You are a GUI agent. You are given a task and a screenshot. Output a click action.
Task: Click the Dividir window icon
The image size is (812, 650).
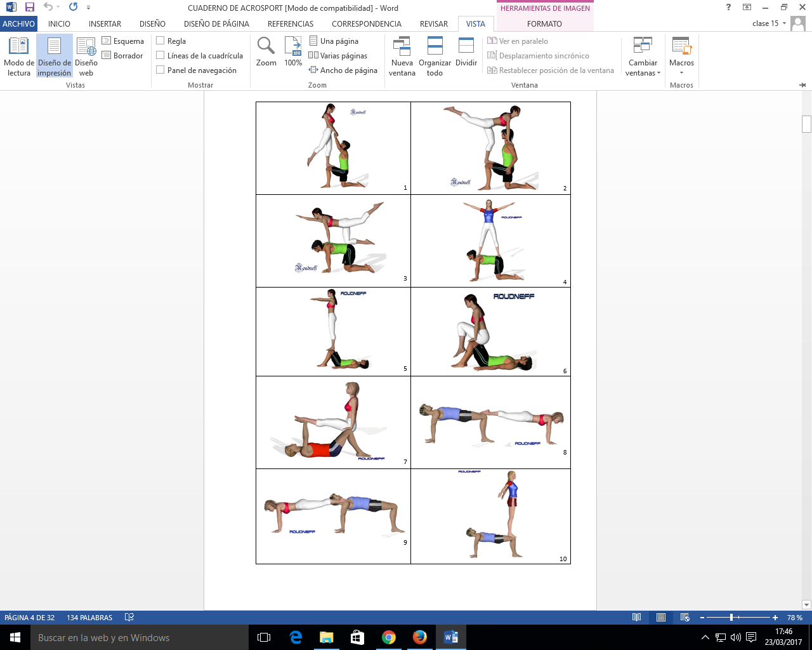pyautogui.click(x=466, y=52)
